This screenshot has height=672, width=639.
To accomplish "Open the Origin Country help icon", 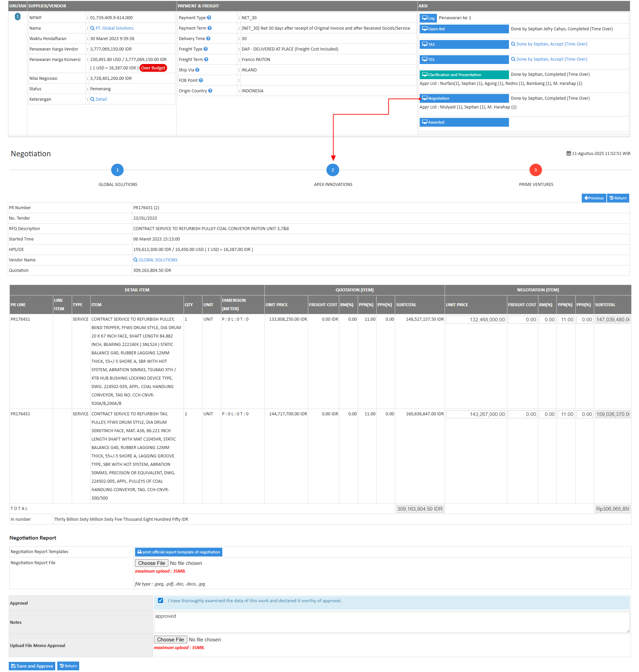I will point(210,91).
